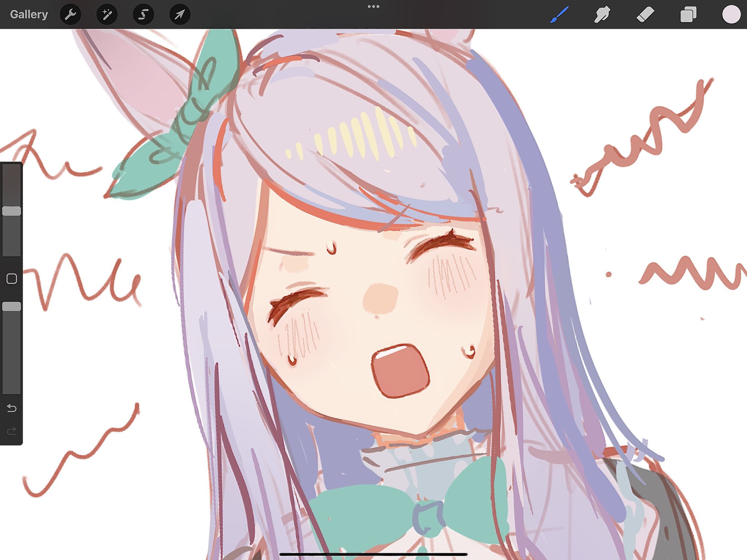Undo the last stroke
Image resolution: width=747 pixels, height=560 pixels.
point(12,408)
